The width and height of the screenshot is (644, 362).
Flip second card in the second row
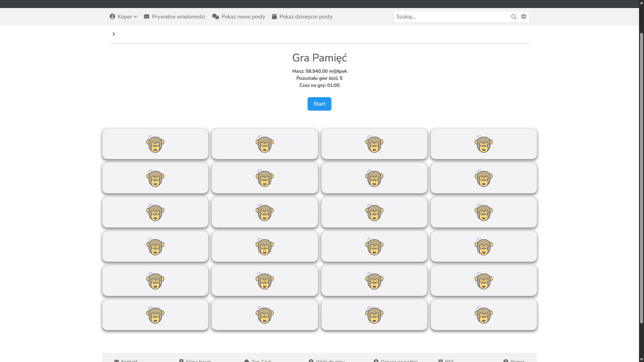(x=265, y=178)
